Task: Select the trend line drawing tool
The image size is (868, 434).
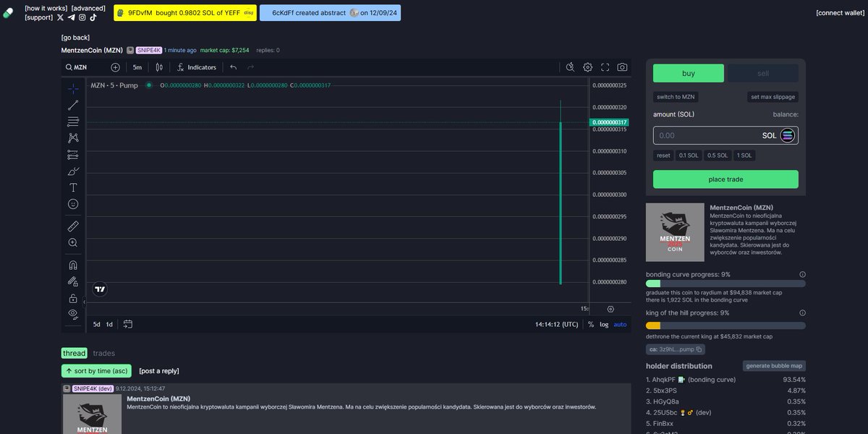Action: [x=73, y=105]
